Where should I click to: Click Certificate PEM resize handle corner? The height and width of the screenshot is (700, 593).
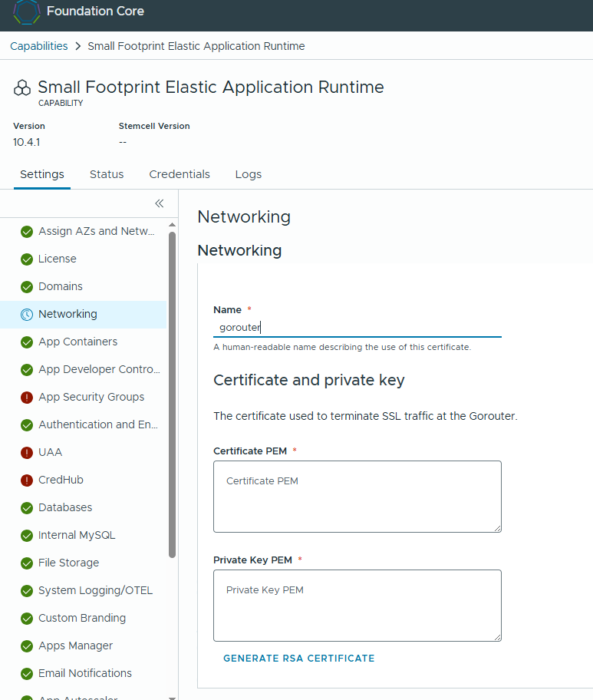pyautogui.click(x=498, y=529)
